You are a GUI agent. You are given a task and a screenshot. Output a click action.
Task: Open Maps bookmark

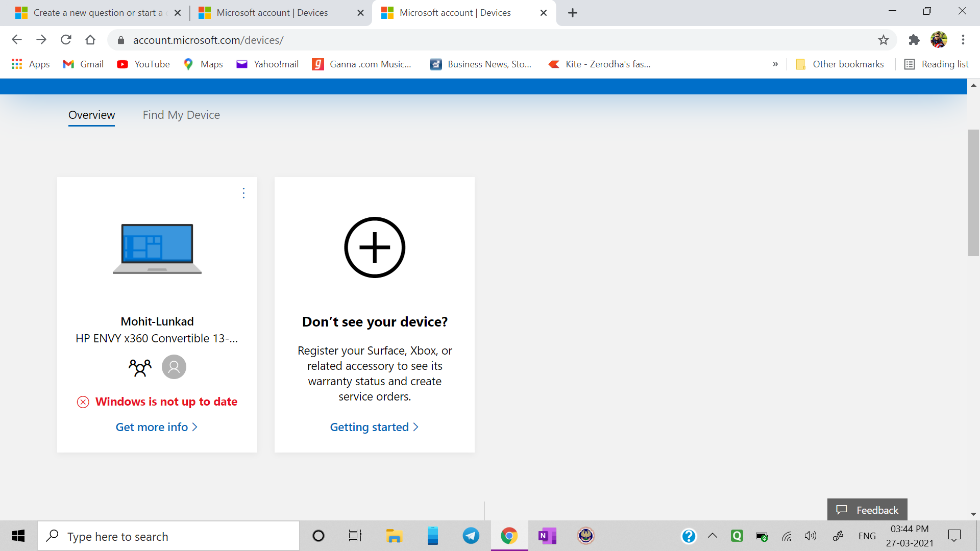(x=203, y=64)
